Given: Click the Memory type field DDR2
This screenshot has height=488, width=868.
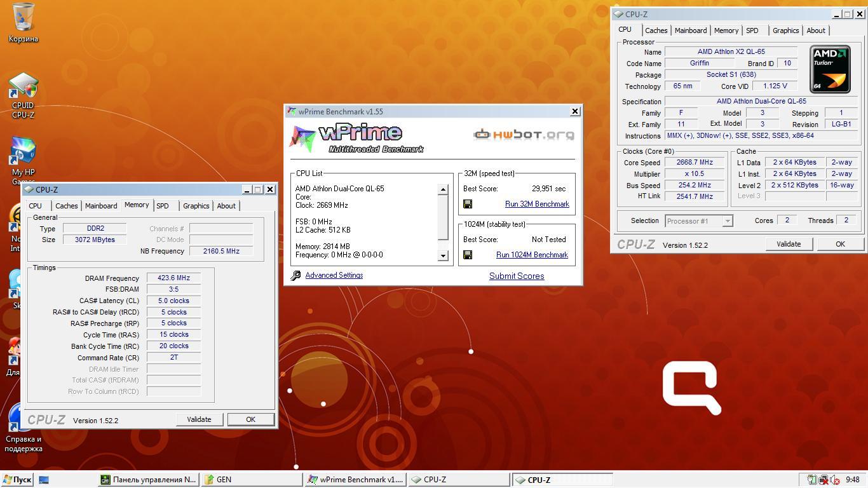Looking at the screenshot, I should pos(95,228).
